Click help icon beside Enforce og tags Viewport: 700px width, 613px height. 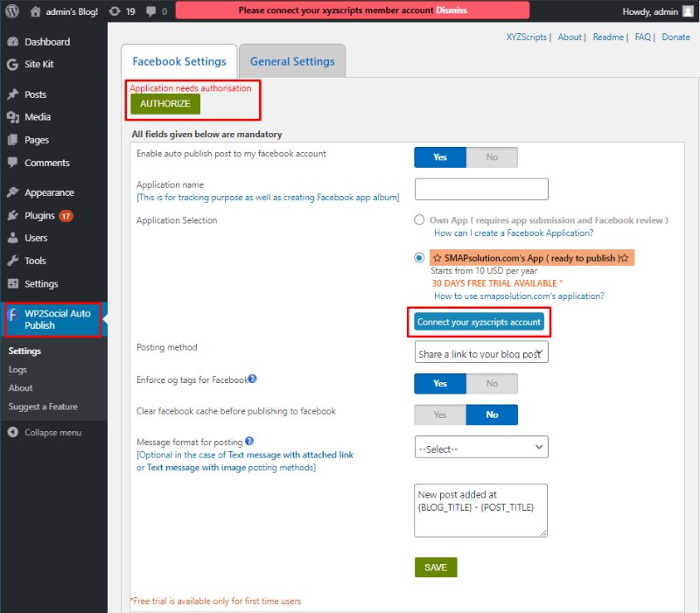252,379
